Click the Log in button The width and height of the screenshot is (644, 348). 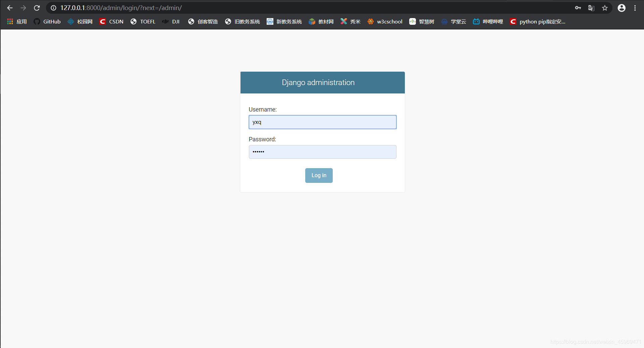pos(319,176)
